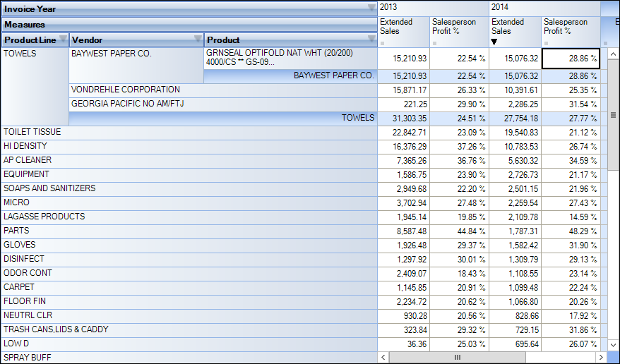Click sort arrow under 2014 Extended Sales
Screen dimensions: 620x364
[x=494, y=42]
